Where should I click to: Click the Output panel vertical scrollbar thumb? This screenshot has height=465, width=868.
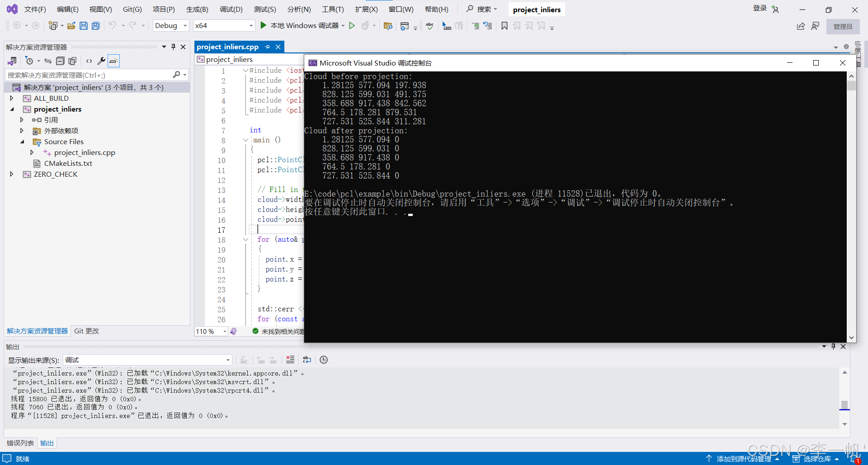[x=844, y=404]
